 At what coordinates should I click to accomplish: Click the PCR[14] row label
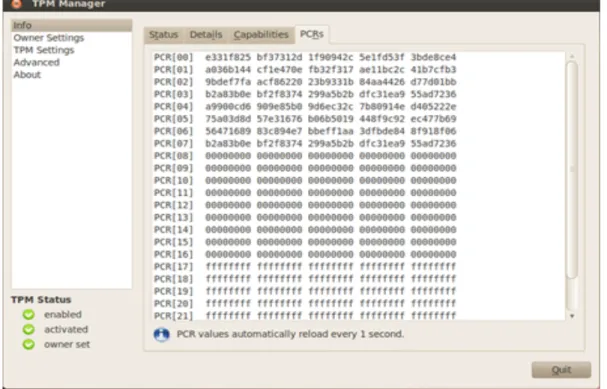point(173,230)
